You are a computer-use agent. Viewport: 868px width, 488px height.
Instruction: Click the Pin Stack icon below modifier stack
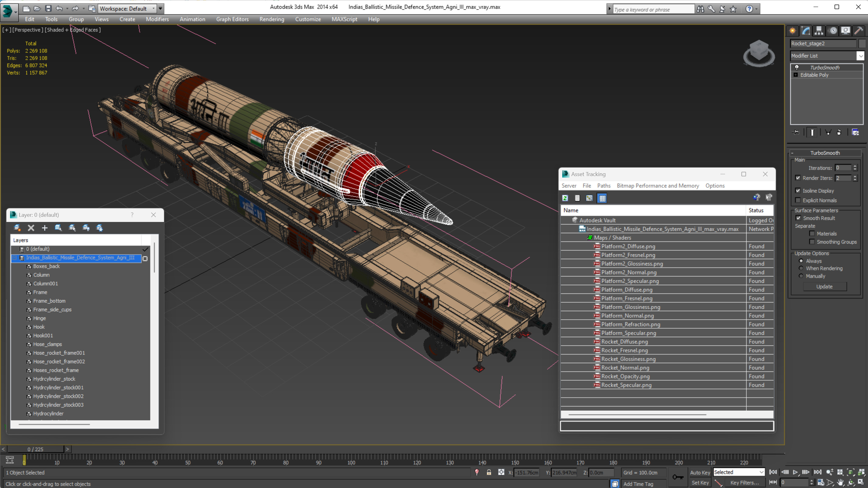796,132
